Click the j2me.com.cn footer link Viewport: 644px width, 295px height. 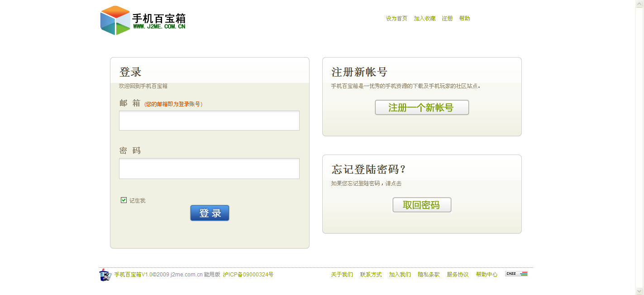[x=186, y=275]
